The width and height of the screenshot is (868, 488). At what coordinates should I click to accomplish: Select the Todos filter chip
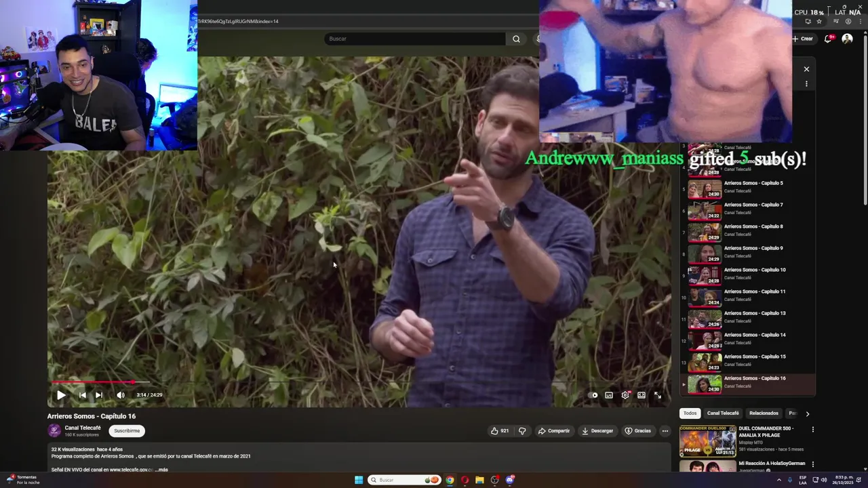(690, 413)
